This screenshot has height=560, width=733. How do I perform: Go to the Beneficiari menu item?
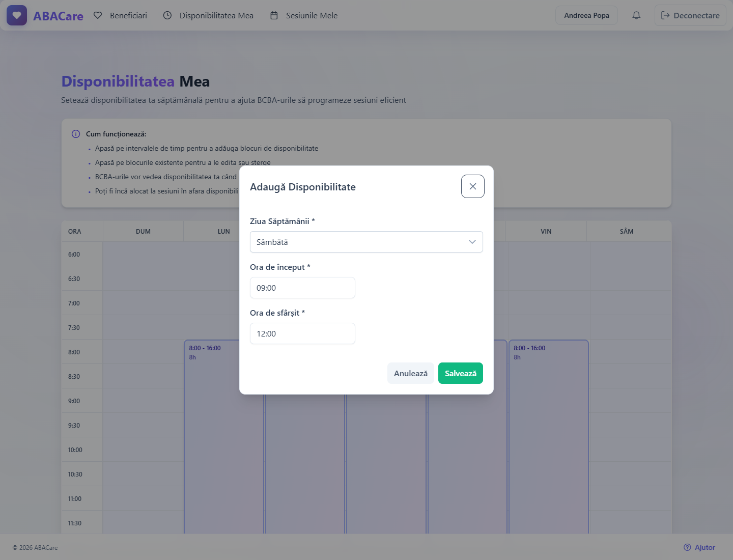(x=121, y=15)
